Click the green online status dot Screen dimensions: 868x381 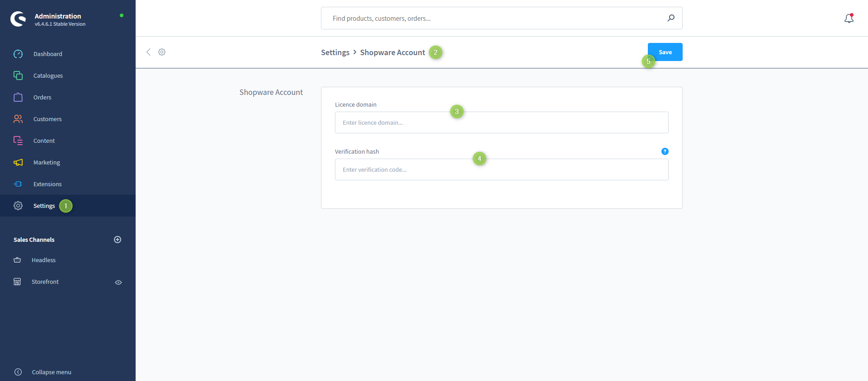pos(122,15)
